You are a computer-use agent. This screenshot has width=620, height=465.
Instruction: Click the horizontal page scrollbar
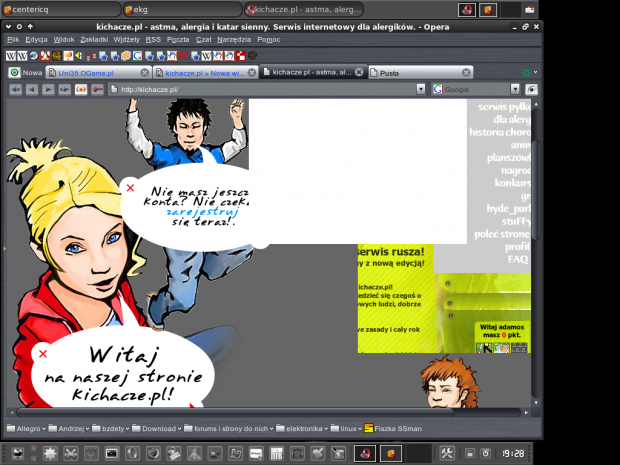tap(234, 412)
